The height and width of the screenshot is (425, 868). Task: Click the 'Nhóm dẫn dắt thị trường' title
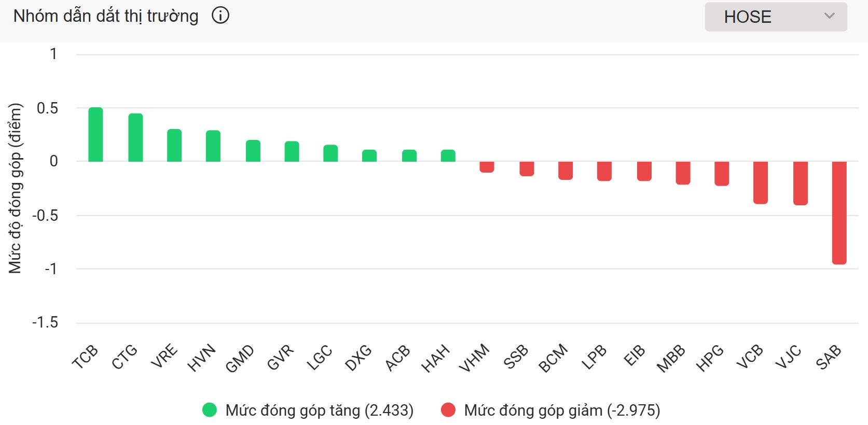coord(106,16)
